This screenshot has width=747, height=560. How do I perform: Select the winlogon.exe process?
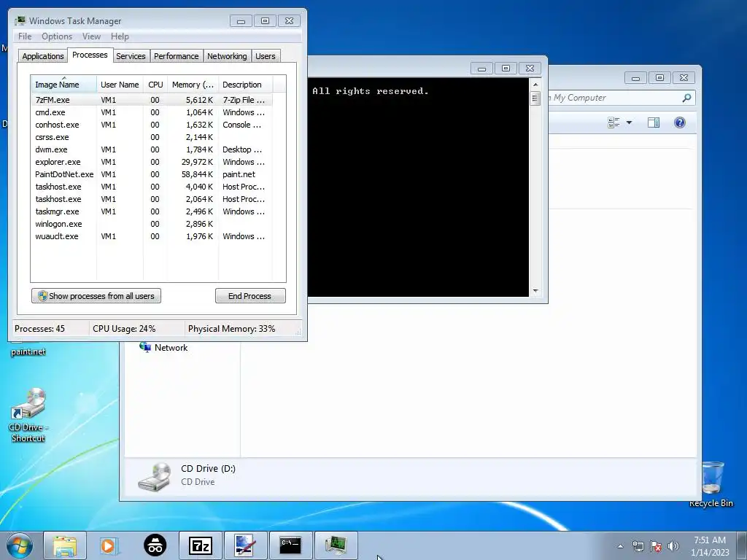coord(152,224)
